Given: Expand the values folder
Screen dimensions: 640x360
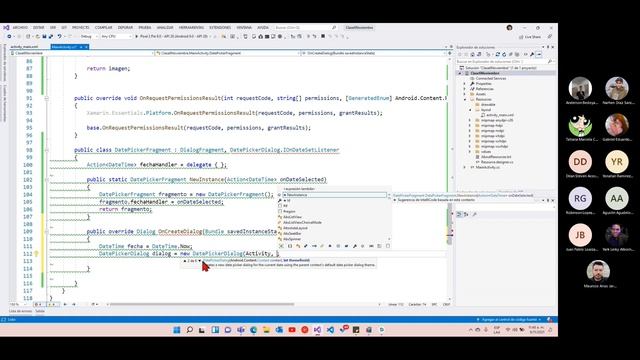Looking at the screenshot, I should pos(470,151).
